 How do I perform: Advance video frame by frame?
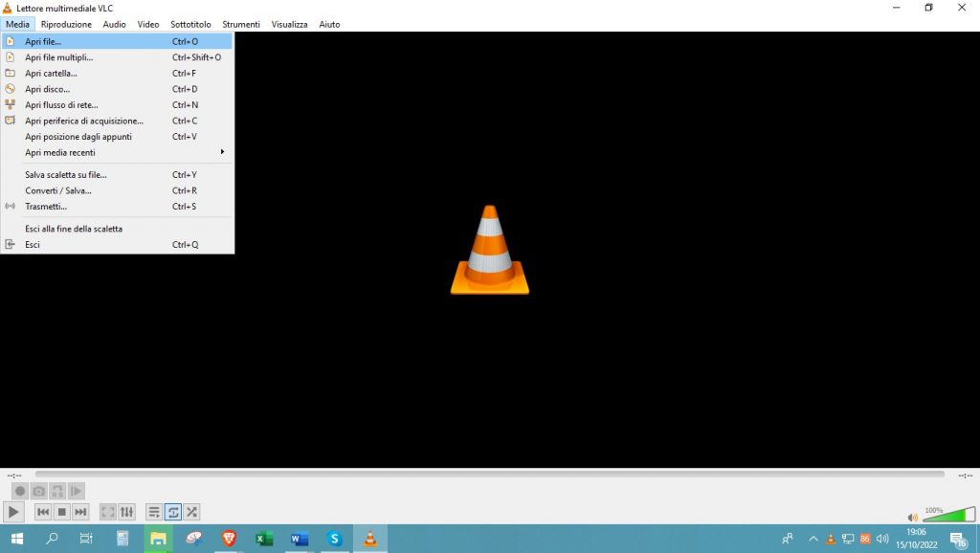tap(77, 491)
